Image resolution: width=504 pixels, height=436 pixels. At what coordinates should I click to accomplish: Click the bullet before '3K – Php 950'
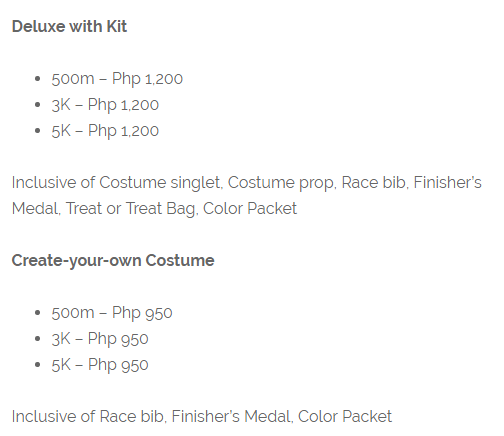tap(37, 339)
